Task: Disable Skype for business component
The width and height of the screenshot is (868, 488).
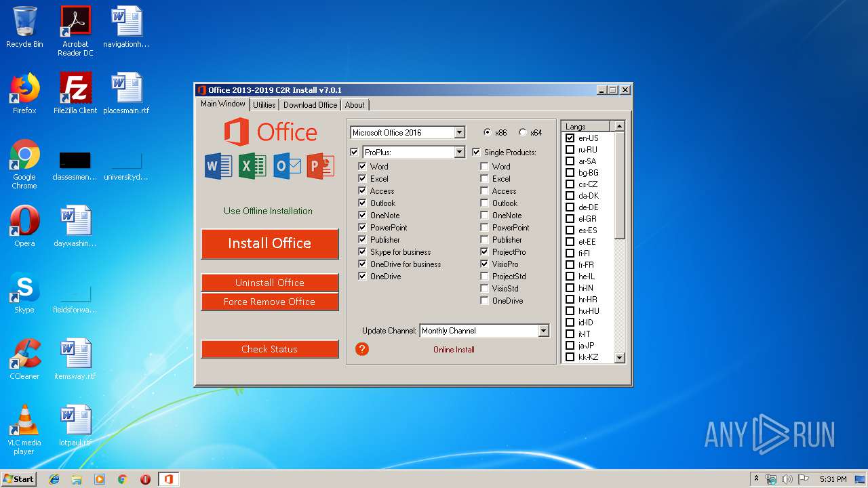Action: pyautogui.click(x=363, y=252)
